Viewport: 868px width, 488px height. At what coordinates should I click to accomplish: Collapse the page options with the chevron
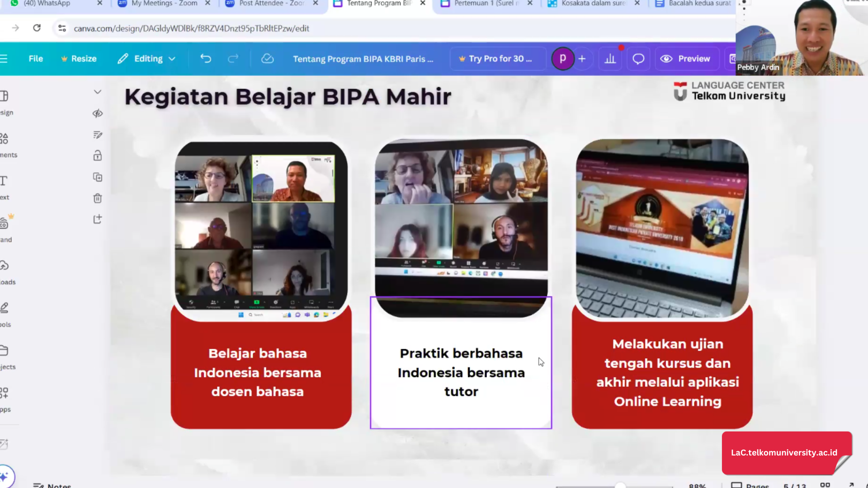98,91
